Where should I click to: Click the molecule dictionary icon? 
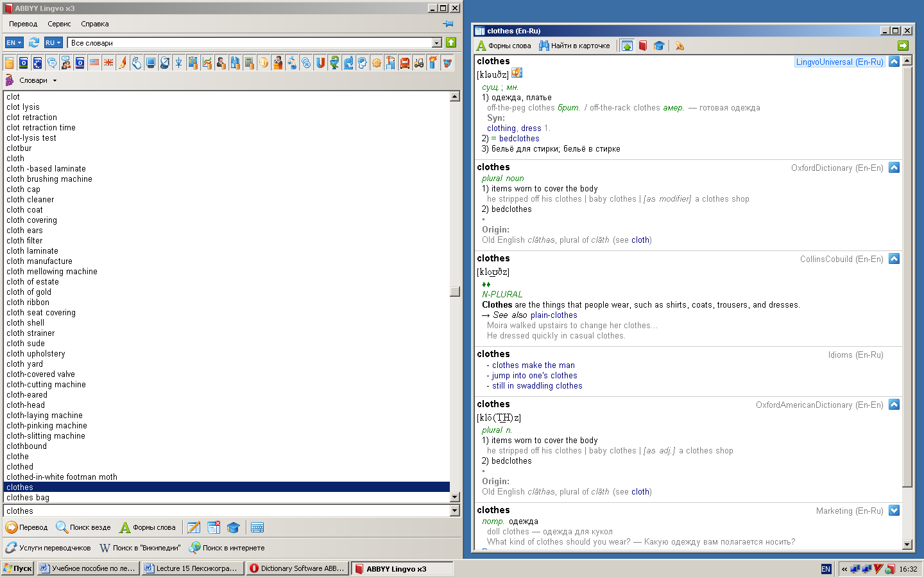447,62
